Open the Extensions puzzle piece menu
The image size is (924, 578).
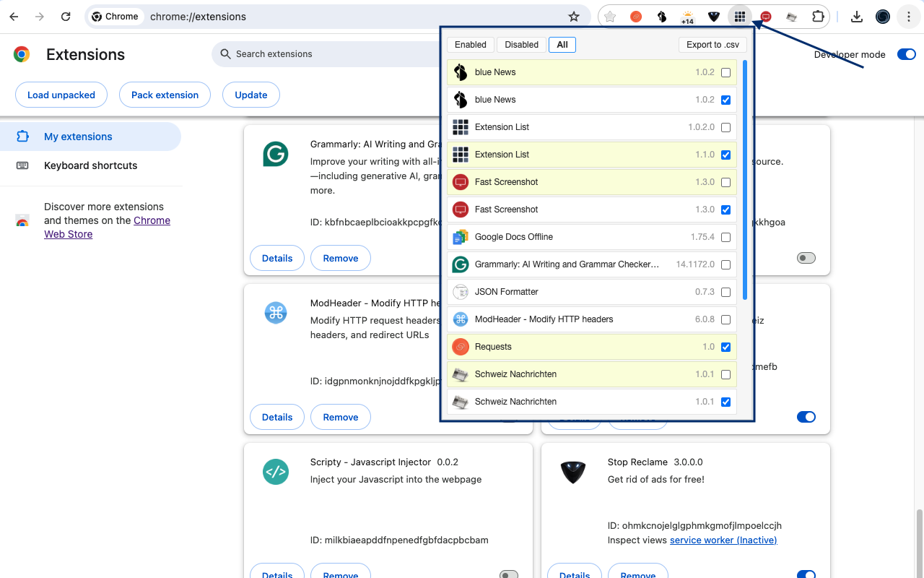[817, 17]
